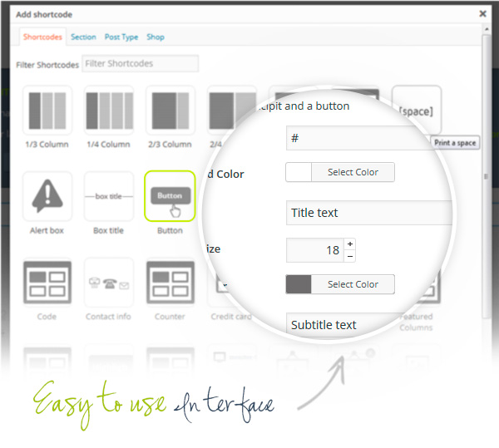Click the Code label text
This screenshot has width=499, height=448.
47,317
